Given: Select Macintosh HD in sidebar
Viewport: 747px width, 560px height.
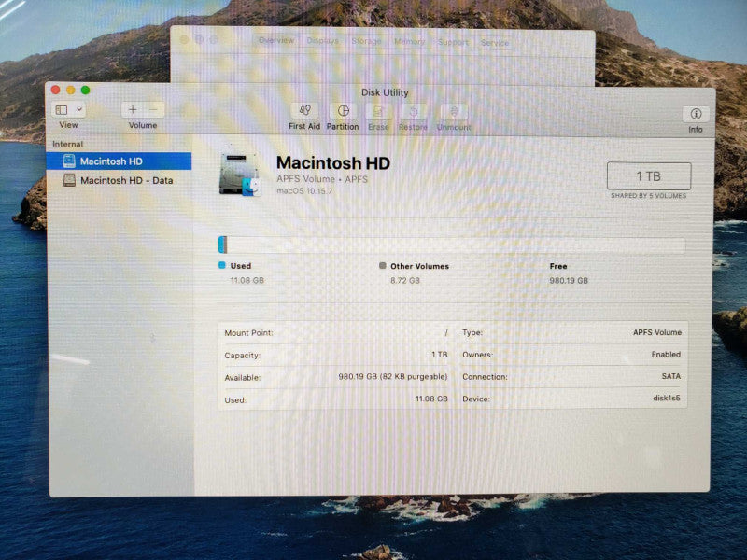Looking at the screenshot, I should [120, 161].
